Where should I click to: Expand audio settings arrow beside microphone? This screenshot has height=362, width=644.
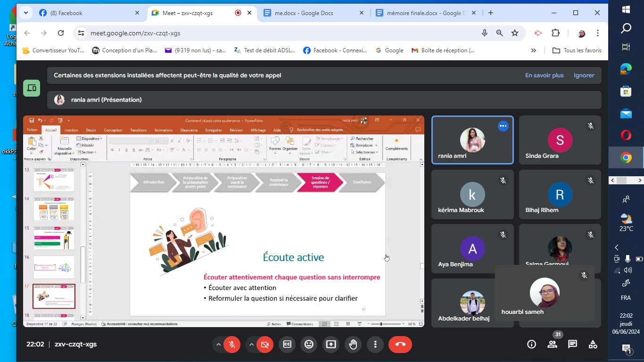(x=218, y=345)
